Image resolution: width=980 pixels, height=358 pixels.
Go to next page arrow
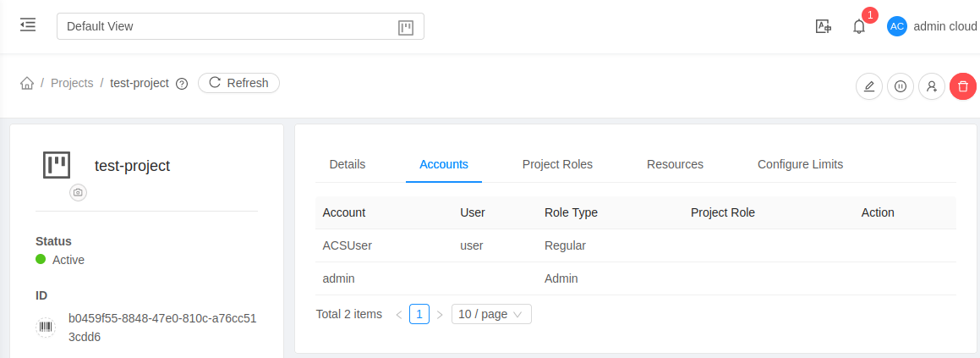(440, 314)
